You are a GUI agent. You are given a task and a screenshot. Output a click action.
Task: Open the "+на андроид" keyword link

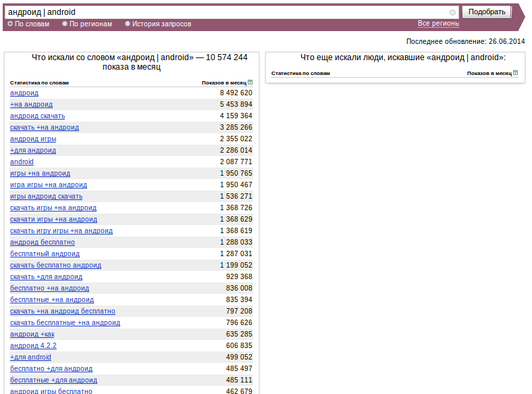[x=31, y=104]
